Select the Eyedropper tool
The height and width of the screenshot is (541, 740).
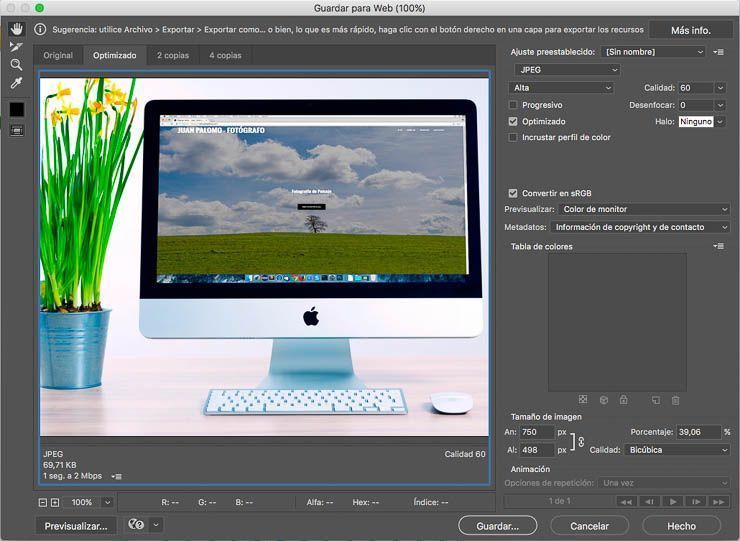[16, 83]
